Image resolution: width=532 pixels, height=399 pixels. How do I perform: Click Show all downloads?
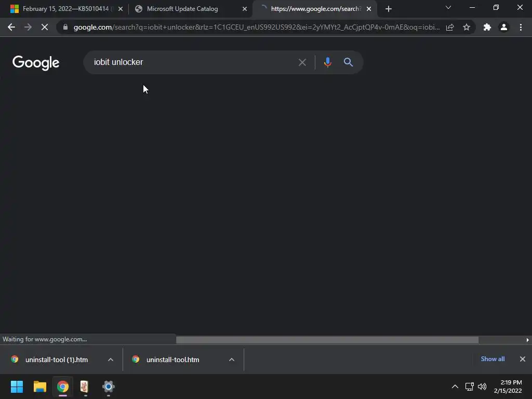point(493,359)
